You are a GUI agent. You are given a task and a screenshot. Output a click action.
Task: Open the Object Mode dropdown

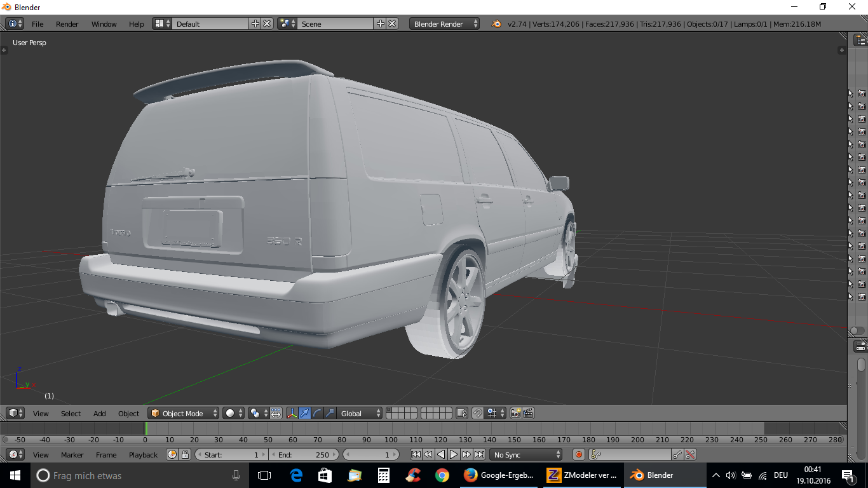coord(183,413)
